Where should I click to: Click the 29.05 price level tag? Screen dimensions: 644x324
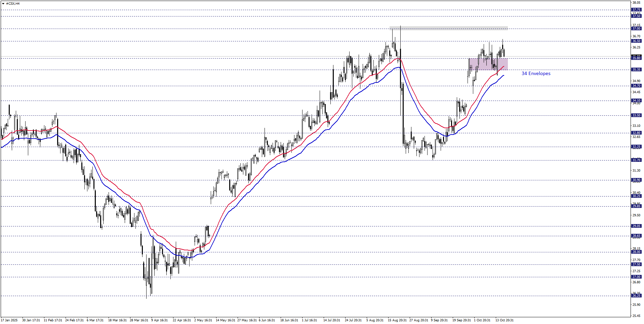pyautogui.click(x=636, y=226)
